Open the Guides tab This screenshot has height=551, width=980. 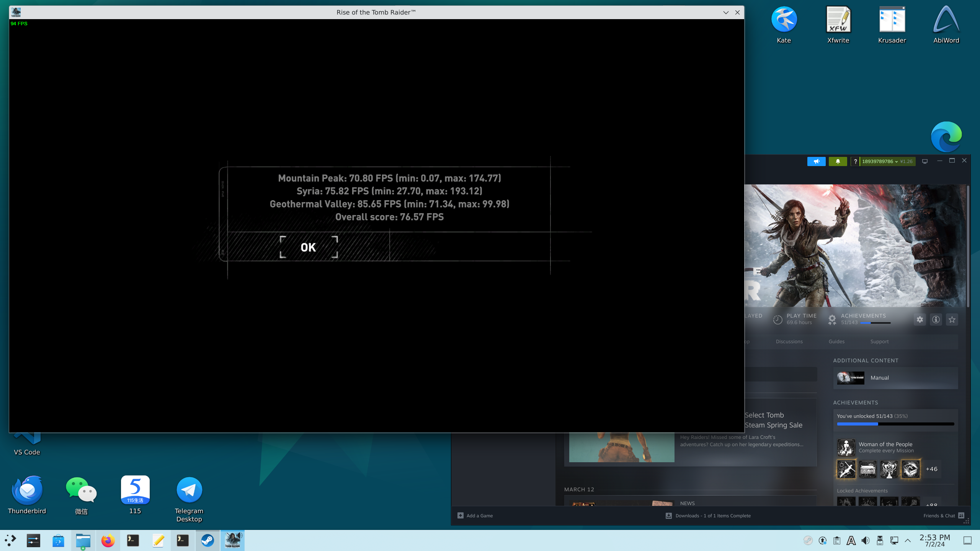pos(836,341)
